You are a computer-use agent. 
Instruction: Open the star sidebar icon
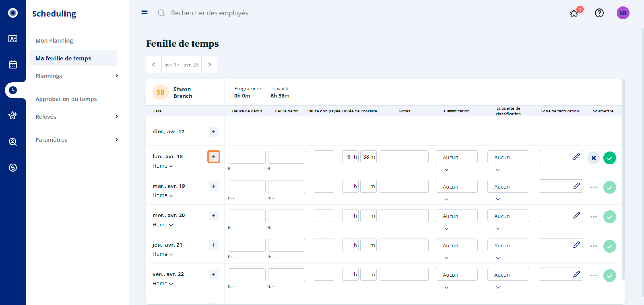point(13,116)
